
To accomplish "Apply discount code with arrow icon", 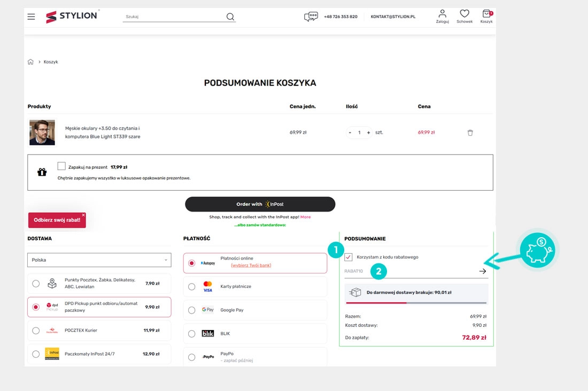I will 483,271.
